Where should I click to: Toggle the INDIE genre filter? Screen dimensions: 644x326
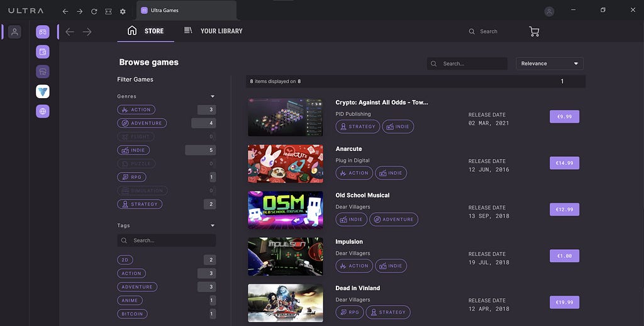click(x=133, y=150)
